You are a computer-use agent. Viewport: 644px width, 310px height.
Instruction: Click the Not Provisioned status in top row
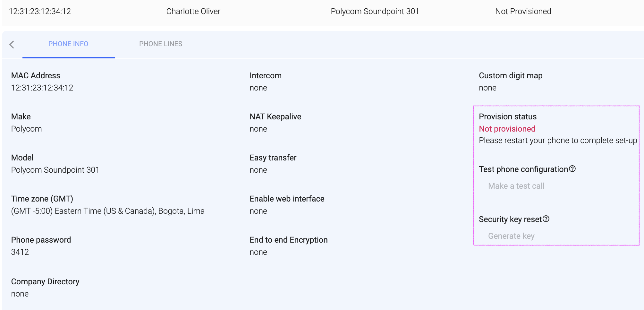[523, 12]
